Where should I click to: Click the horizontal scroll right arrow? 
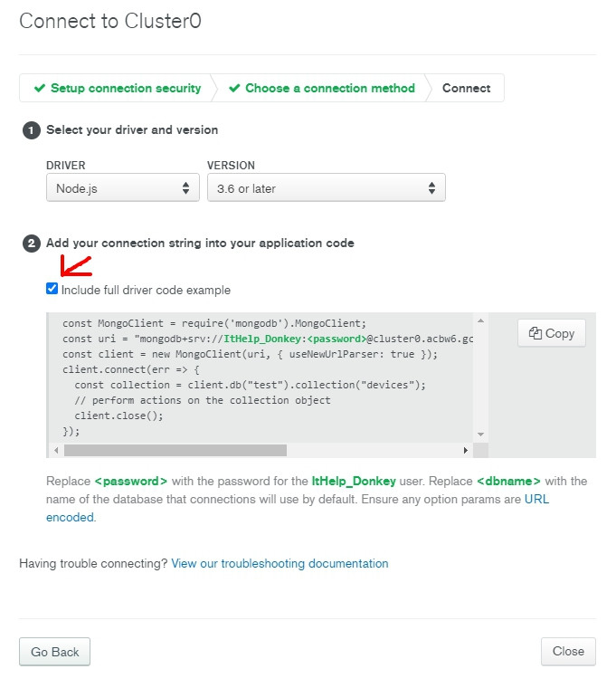point(466,450)
